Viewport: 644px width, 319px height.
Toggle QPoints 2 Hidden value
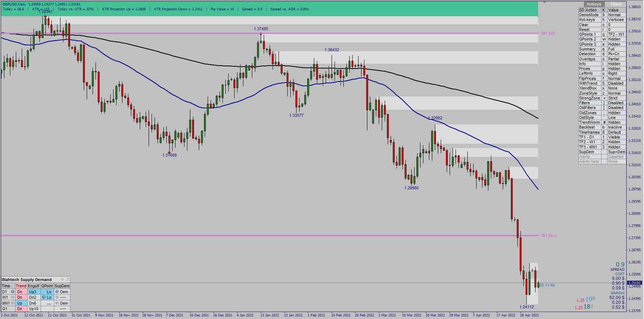coord(617,39)
